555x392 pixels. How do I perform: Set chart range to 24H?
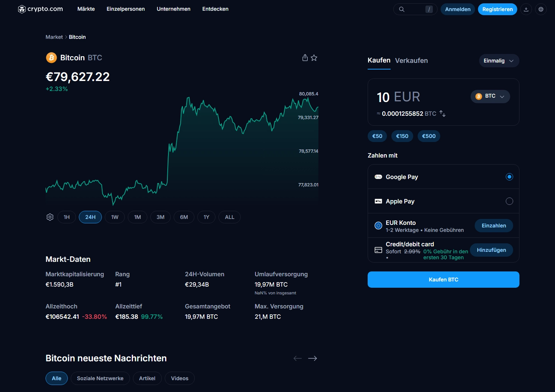click(x=90, y=217)
